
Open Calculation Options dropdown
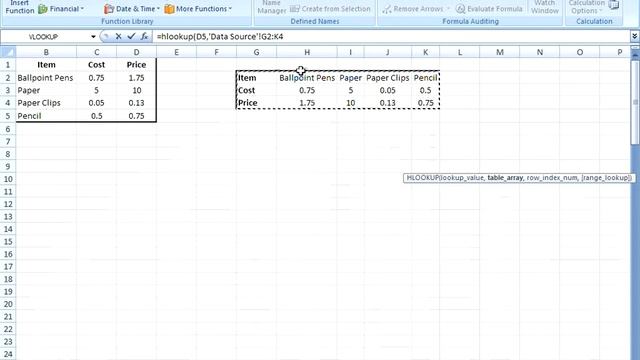587,7
